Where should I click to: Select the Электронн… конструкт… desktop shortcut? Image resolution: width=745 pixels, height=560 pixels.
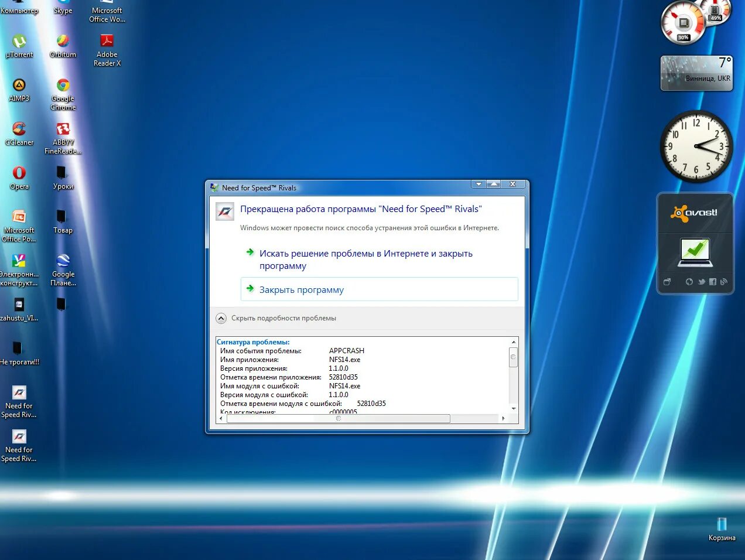[19, 269]
